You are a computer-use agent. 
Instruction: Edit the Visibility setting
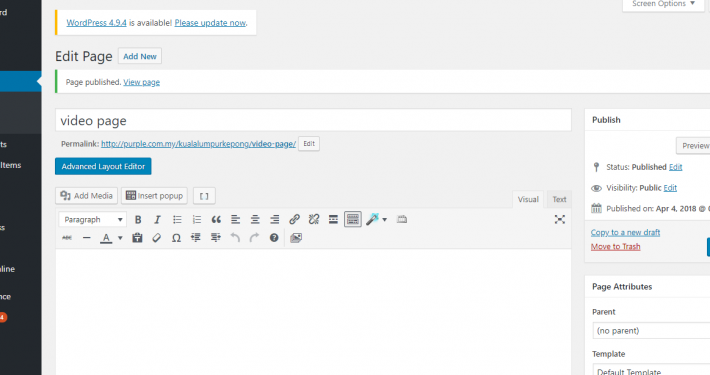coord(670,188)
